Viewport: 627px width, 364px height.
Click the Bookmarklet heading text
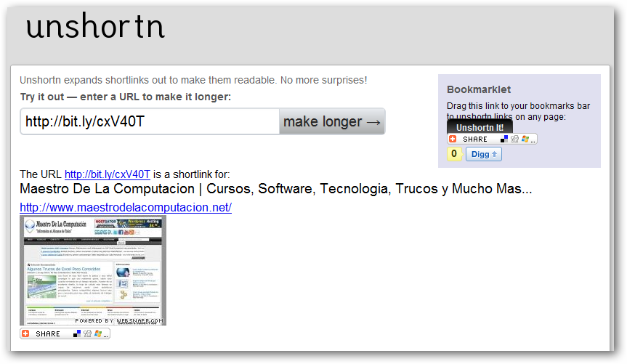(479, 89)
